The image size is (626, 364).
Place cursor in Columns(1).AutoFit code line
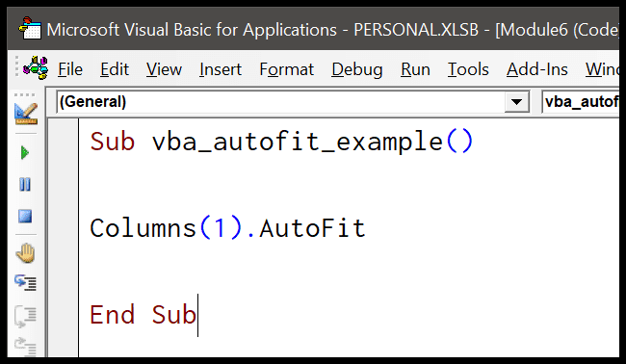(227, 228)
